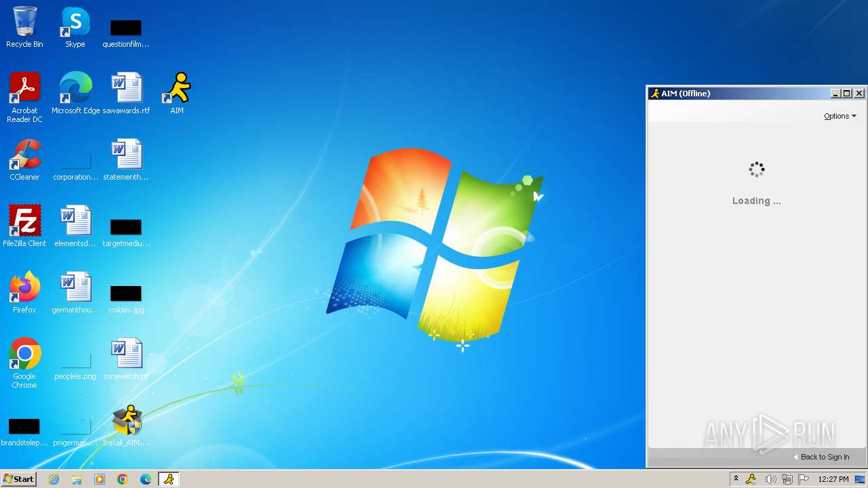The image size is (868, 488).
Task: Open the volume tray icon
Action: click(x=770, y=479)
